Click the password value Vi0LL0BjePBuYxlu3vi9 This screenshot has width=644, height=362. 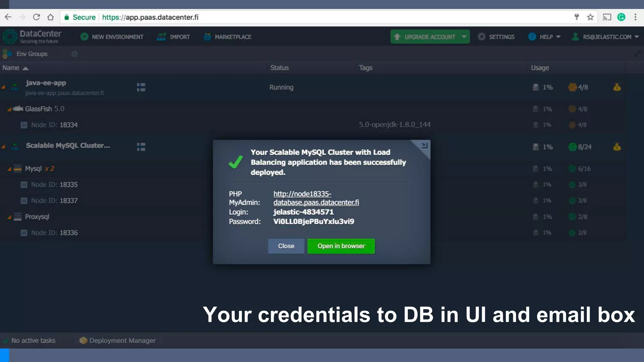(314, 222)
